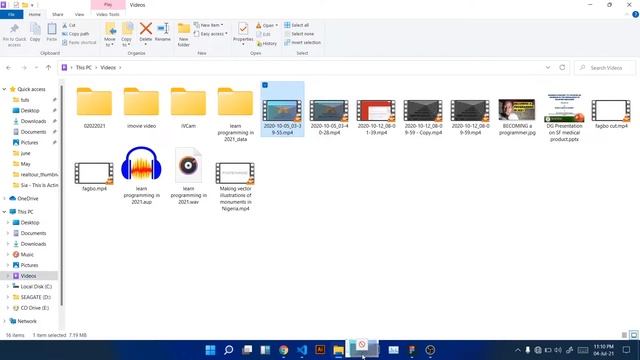This screenshot has width=640, height=360.
Task: Uncheck the selected video's checkbox
Action: tap(265, 85)
